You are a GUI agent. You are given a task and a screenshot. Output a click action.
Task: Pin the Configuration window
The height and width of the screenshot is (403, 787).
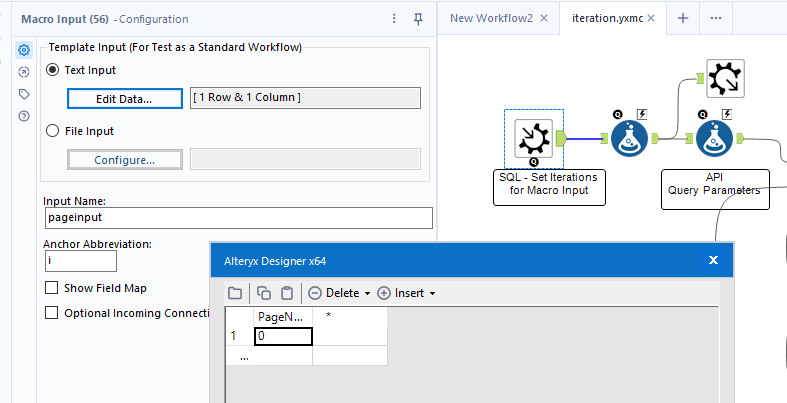pyautogui.click(x=418, y=19)
